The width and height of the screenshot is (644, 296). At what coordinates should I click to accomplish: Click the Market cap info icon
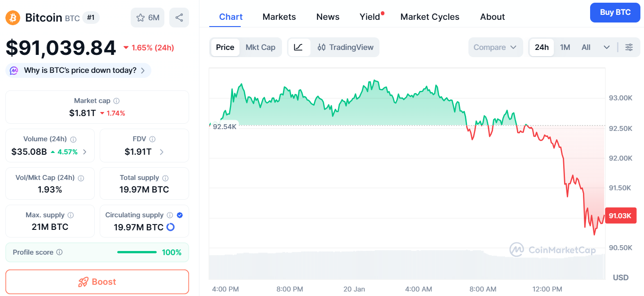[116, 101]
